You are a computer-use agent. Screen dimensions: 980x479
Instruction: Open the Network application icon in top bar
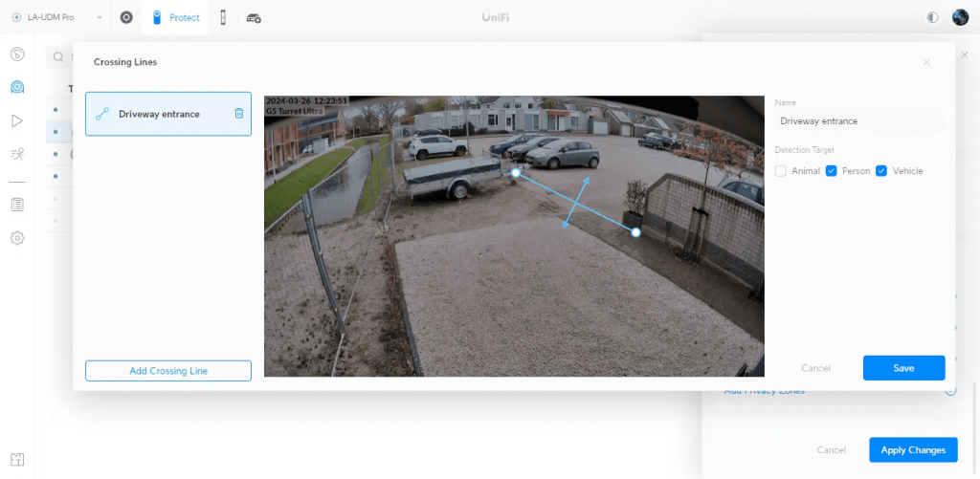(126, 17)
